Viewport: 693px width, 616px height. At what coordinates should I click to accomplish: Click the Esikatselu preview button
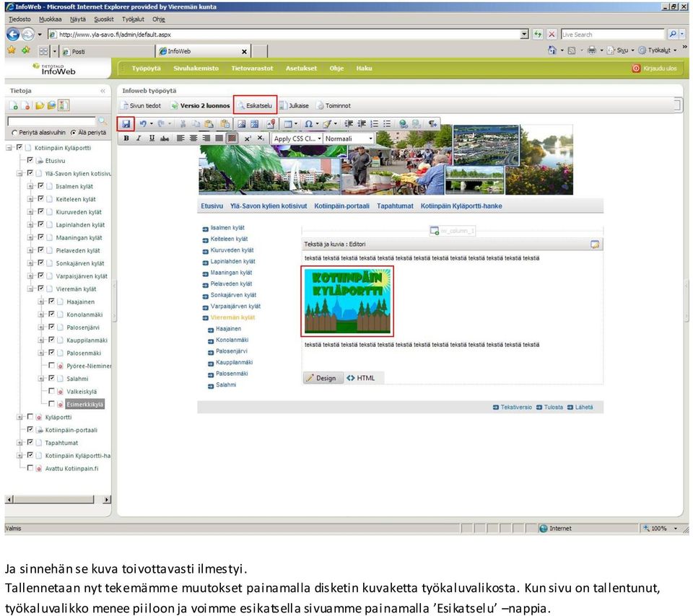coord(255,105)
